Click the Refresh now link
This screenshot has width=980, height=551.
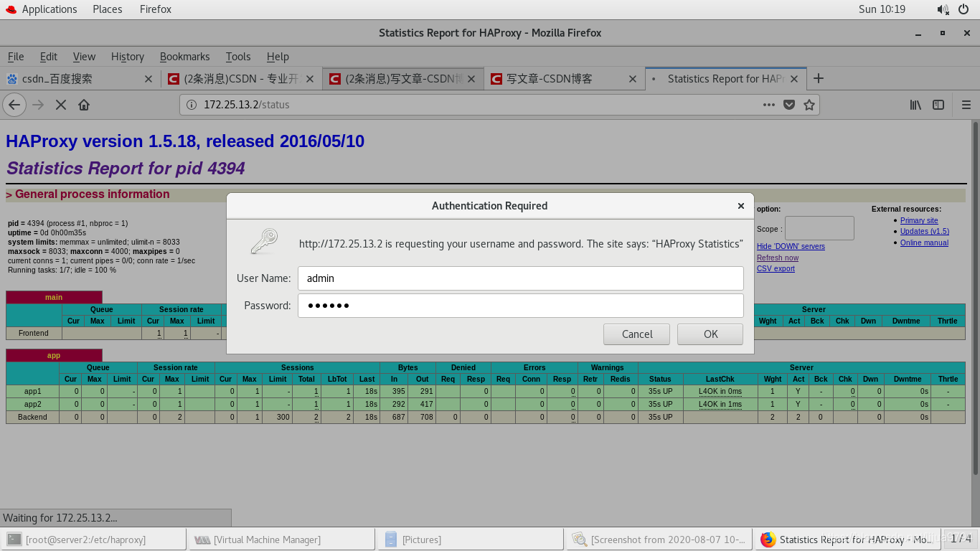click(x=778, y=258)
